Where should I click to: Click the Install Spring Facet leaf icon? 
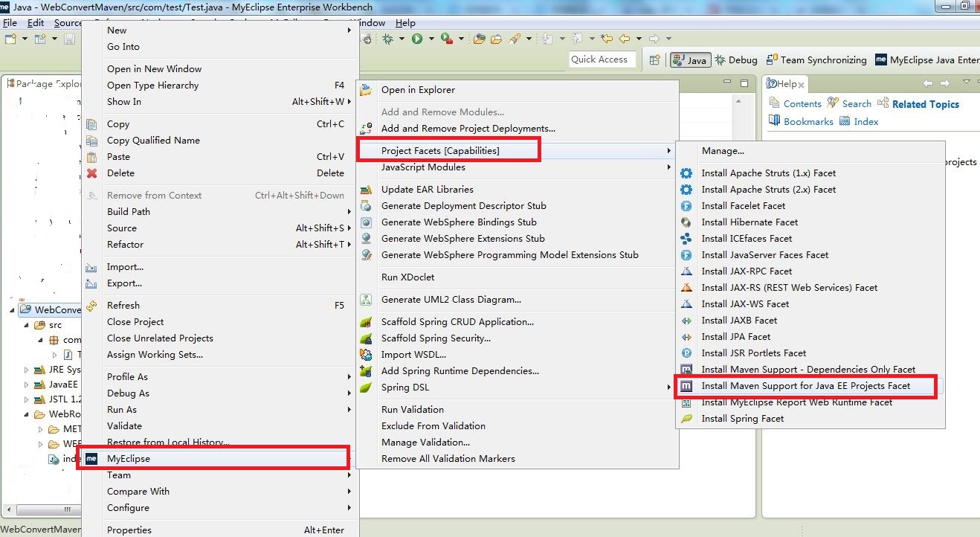(x=686, y=419)
